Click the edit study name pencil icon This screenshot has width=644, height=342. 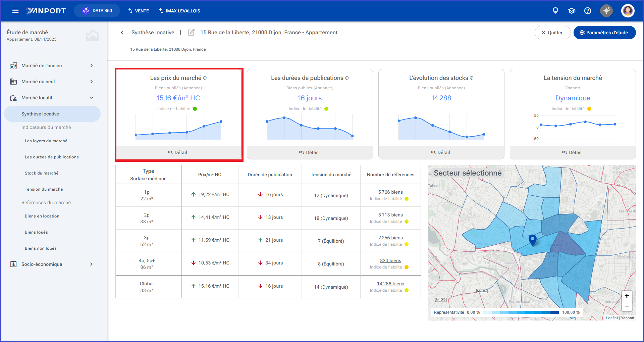(x=191, y=33)
